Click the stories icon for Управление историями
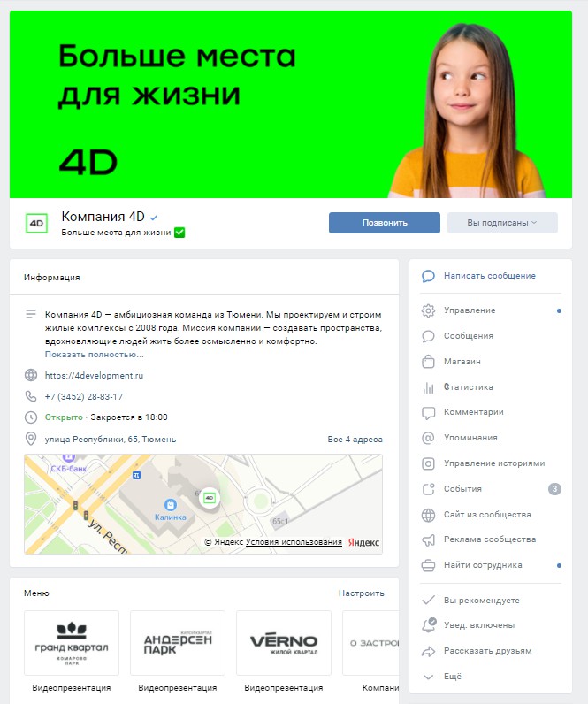The height and width of the screenshot is (704, 588). [x=428, y=463]
